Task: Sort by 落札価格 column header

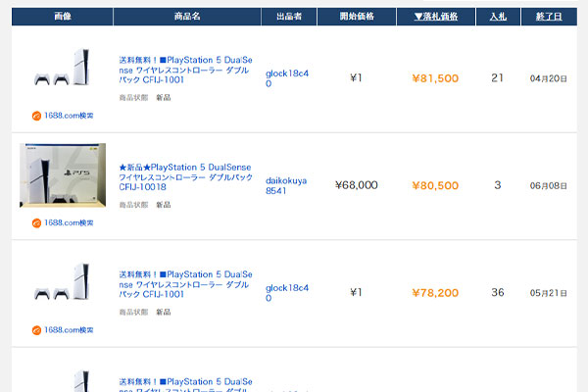Action: (435, 17)
